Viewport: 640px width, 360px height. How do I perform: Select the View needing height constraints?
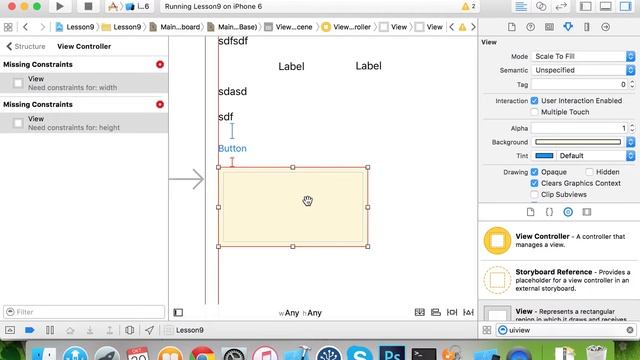point(84,123)
